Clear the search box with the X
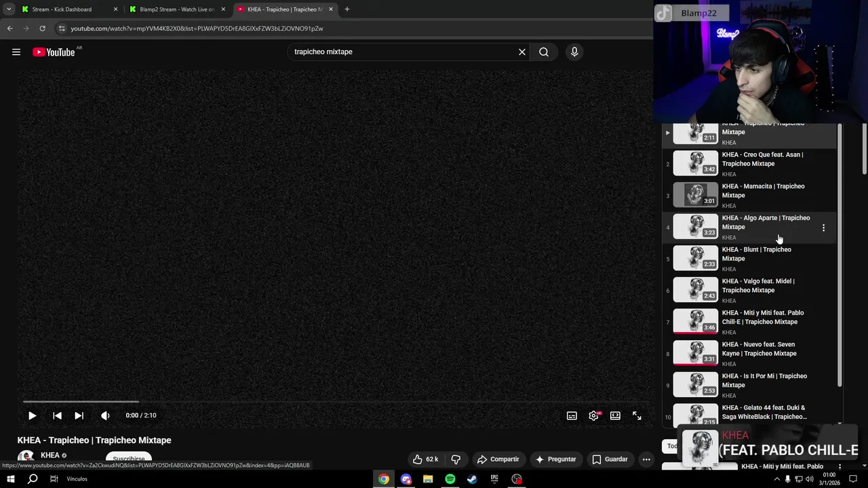Screen dimensions: 868x488 click(x=522, y=52)
